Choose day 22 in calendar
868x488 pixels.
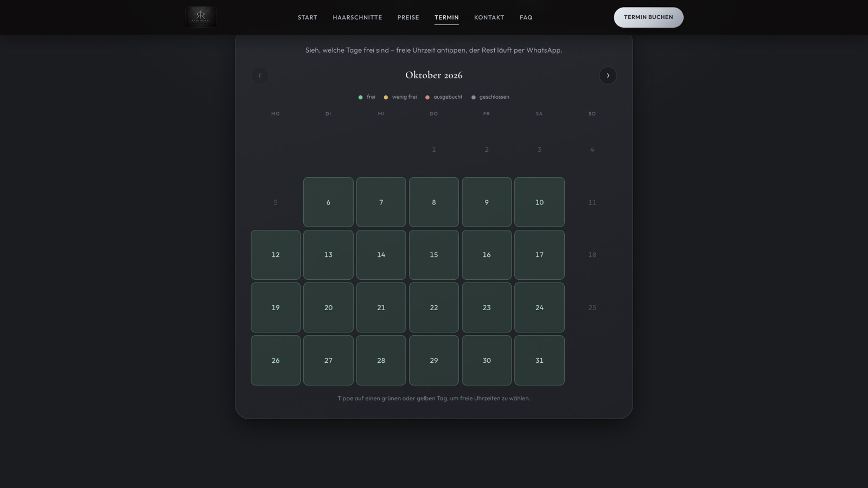(434, 307)
